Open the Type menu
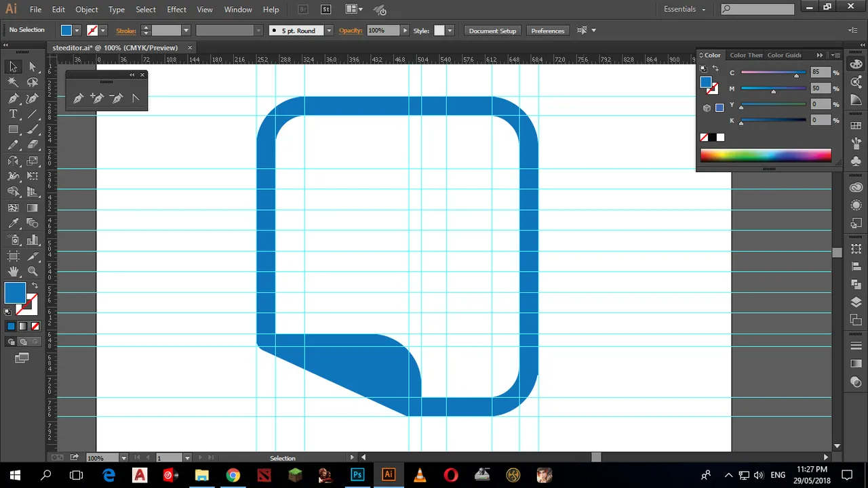This screenshot has width=868, height=488. click(x=117, y=9)
